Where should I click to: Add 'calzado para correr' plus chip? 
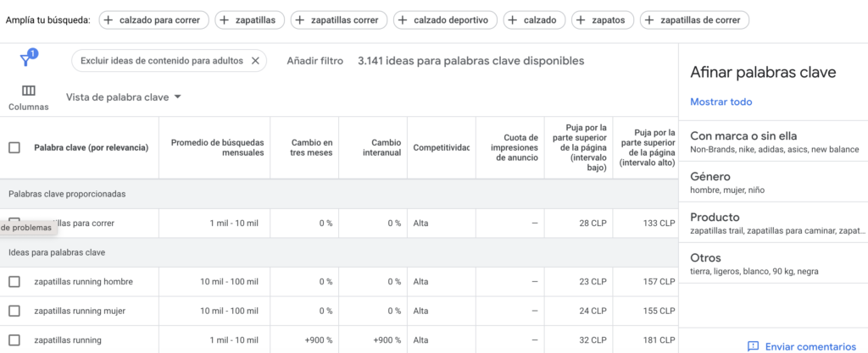(x=154, y=20)
